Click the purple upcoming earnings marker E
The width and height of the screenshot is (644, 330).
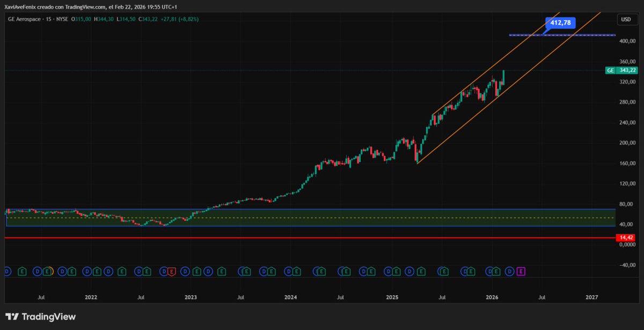(x=521, y=272)
